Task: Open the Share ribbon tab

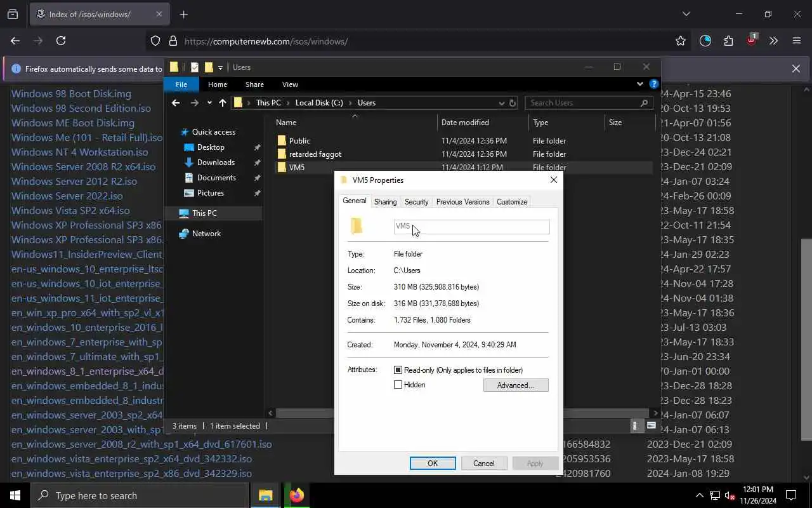Action: pos(254,84)
